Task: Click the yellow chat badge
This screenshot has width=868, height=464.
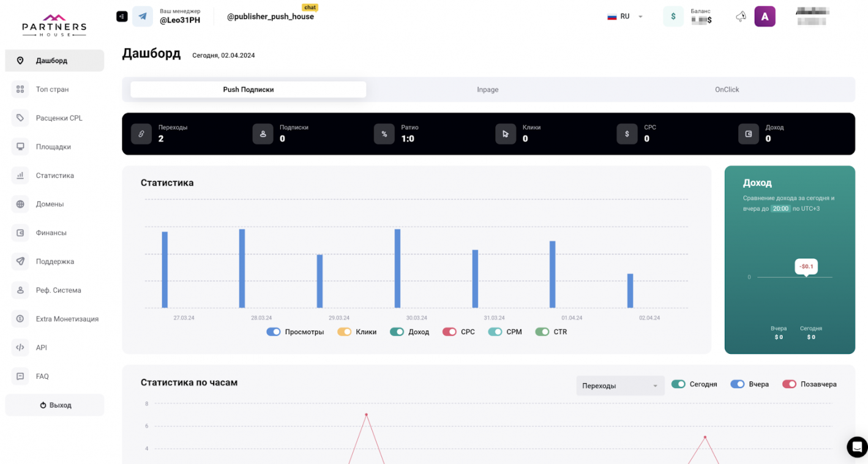Action: 310,7
